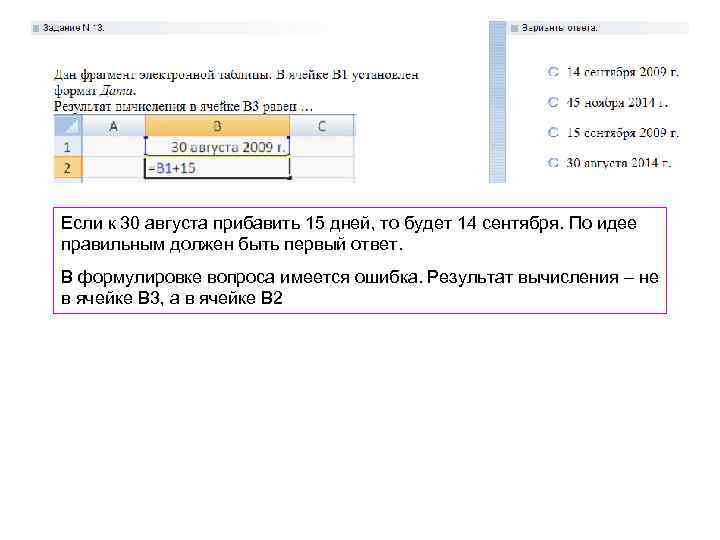
Task: Click the small icon beside Варианты ответа
Action: click(x=514, y=28)
